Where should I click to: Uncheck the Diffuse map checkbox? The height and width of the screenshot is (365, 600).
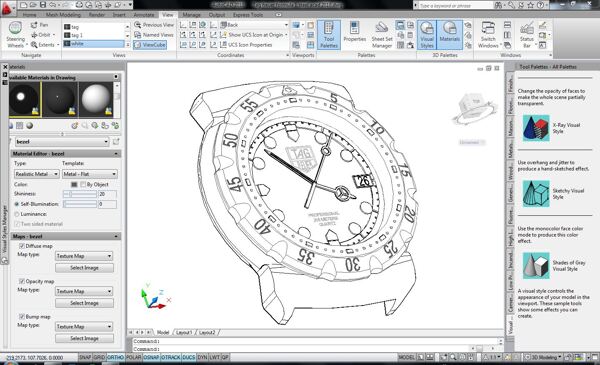click(x=22, y=246)
